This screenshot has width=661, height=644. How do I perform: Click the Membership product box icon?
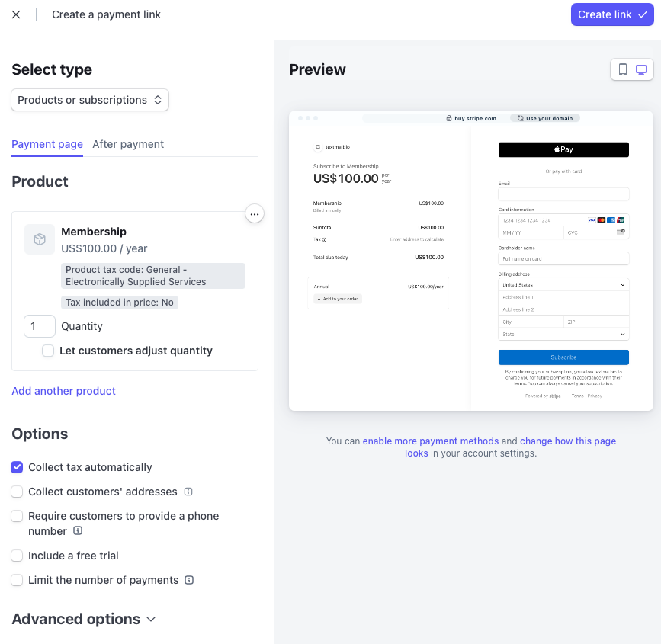click(40, 239)
